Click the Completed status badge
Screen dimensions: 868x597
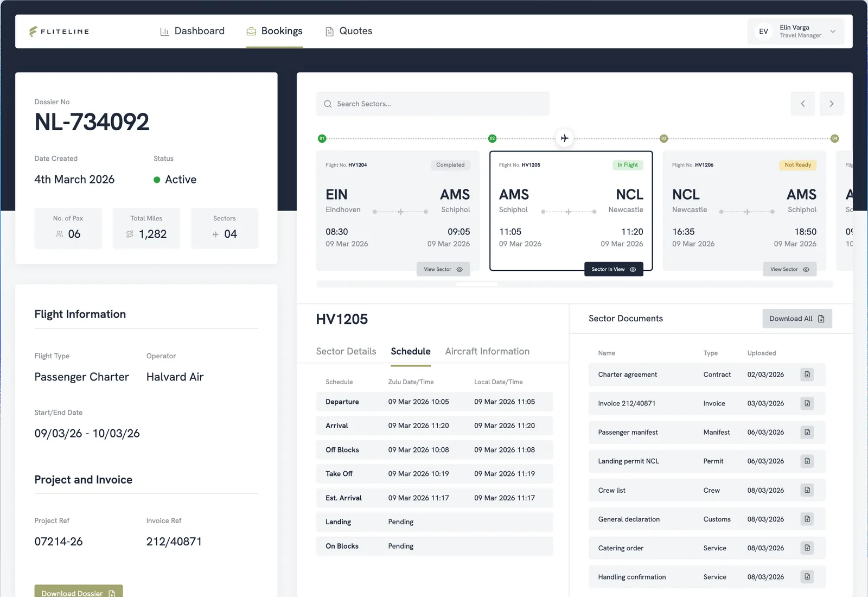pos(450,165)
